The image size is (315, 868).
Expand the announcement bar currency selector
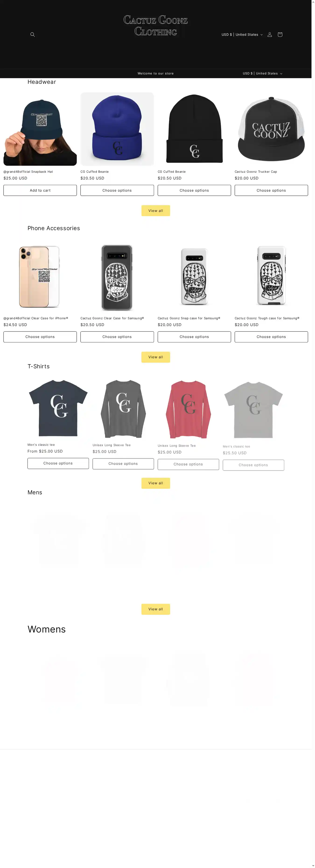coord(262,74)
